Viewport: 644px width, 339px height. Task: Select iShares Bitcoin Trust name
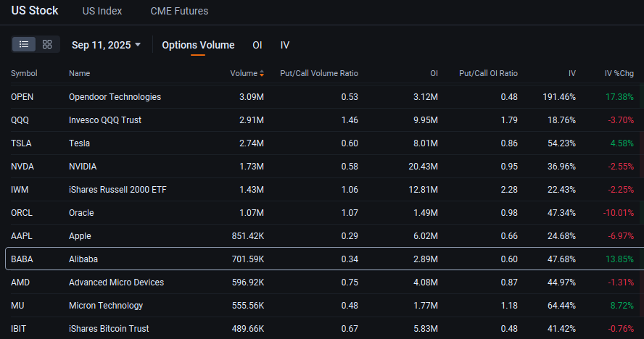pyautogui.click(x=109, y=329)
